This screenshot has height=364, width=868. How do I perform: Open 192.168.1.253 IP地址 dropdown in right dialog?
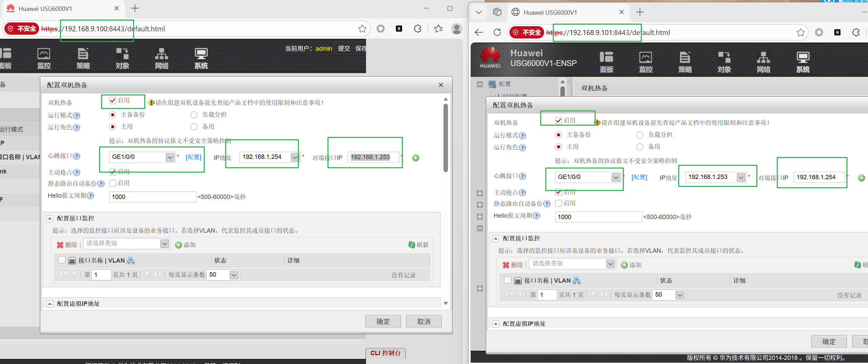741,177
